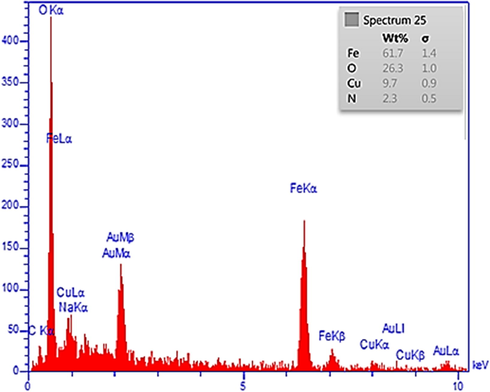Click the NaKα peak label

73,307
